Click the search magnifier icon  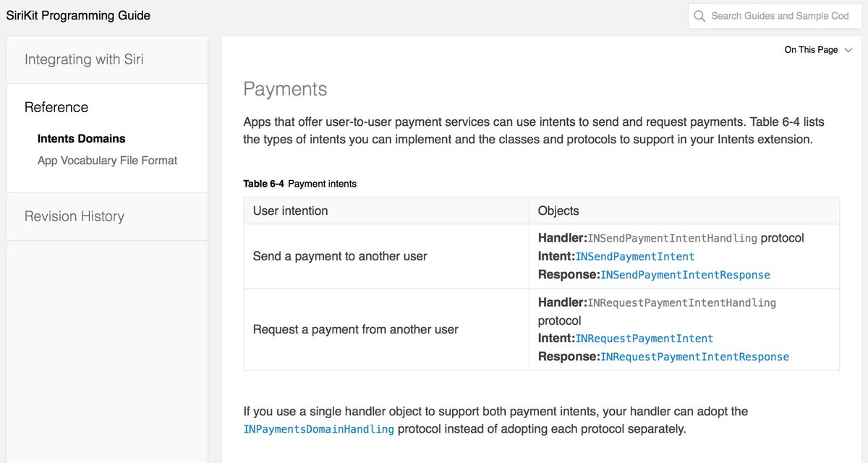coord(699,16)
